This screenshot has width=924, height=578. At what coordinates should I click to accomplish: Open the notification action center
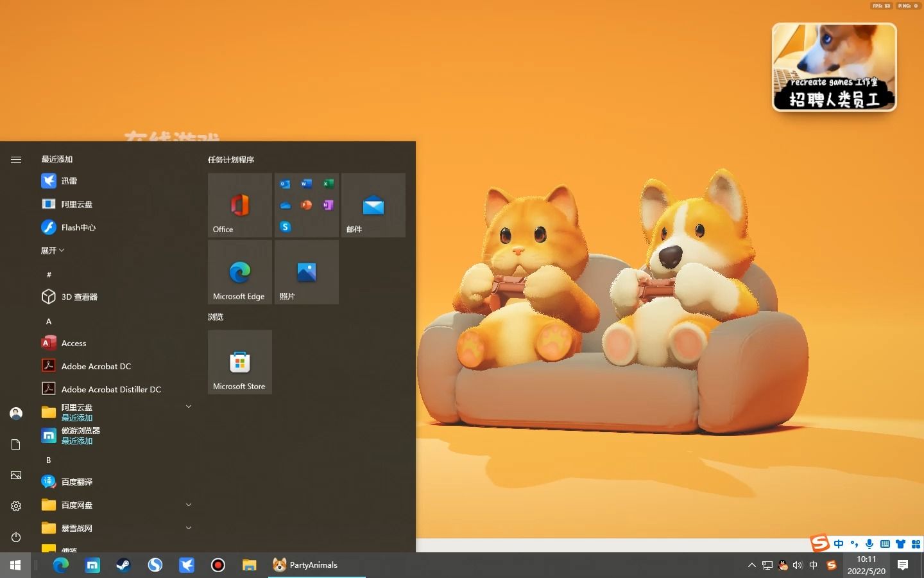[903, 565]
